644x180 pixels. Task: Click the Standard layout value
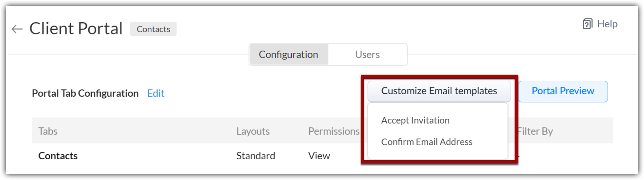click(x=256, y=156)
